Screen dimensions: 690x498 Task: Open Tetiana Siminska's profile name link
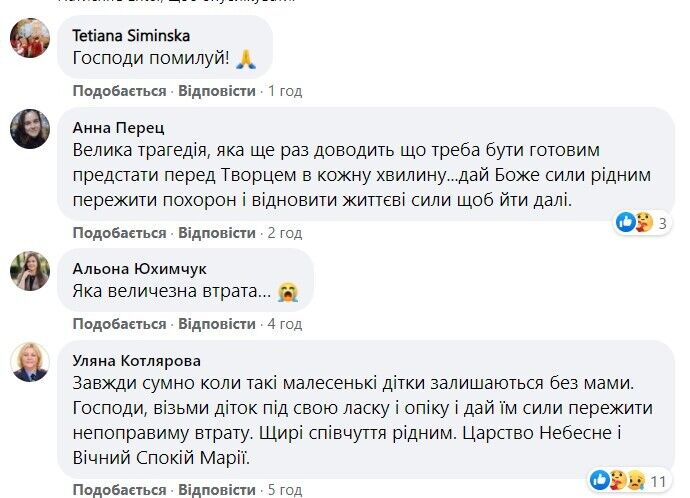pos(131,35)
